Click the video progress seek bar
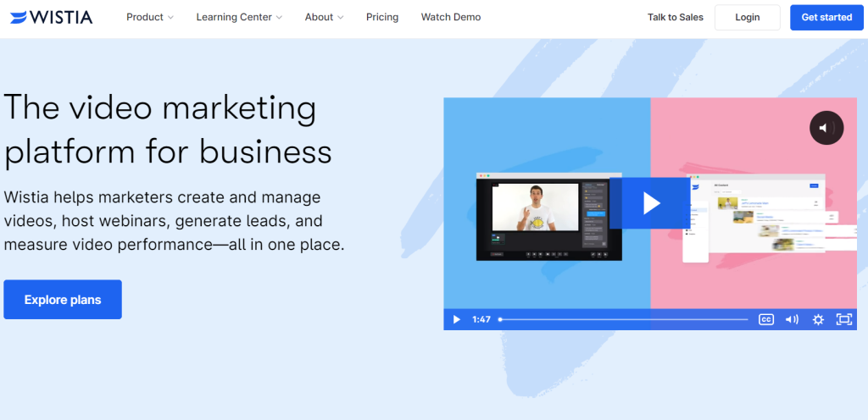Screen dimensions: 868x420 [x=623, y=319]
